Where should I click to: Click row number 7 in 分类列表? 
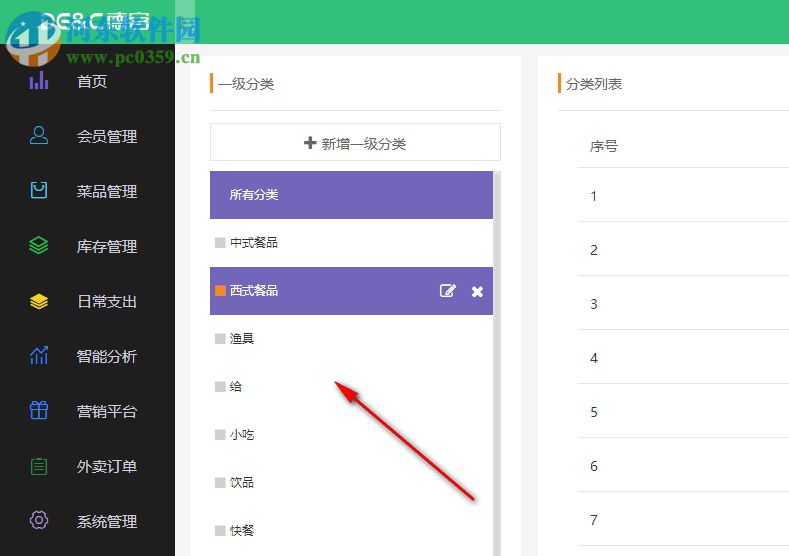[x=594, y=520]
